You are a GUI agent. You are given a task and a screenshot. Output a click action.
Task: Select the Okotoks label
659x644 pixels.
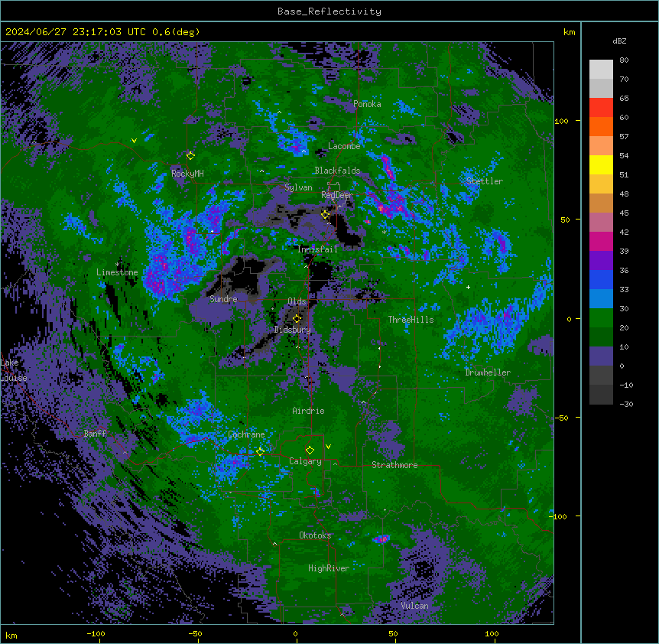click(315, 535)
